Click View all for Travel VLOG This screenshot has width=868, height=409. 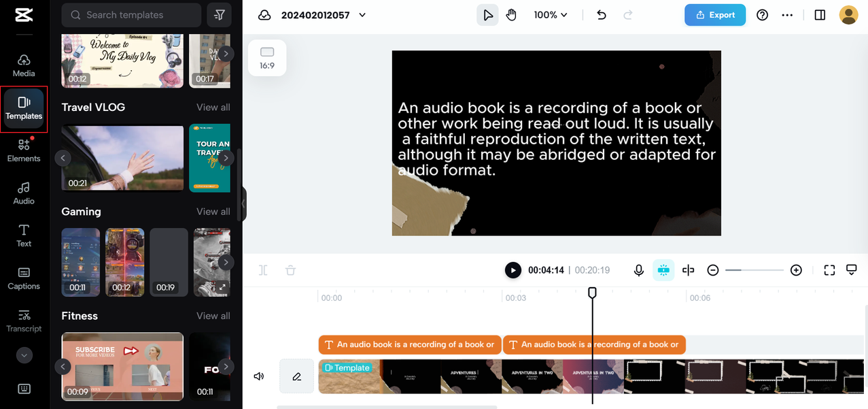click(x=213, y=107)
